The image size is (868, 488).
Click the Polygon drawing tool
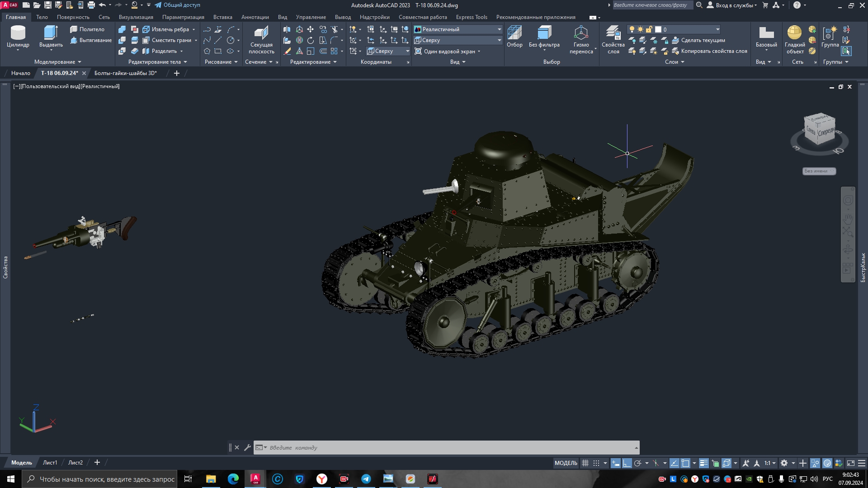[207, 51]
